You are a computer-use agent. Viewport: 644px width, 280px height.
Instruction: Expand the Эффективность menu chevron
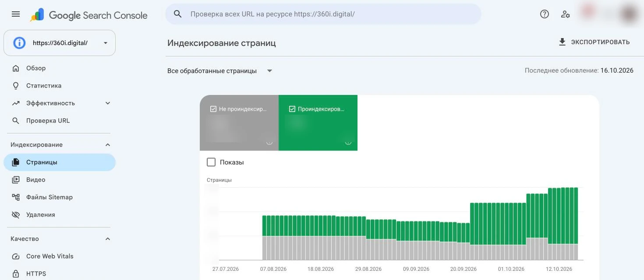(108, 103)
